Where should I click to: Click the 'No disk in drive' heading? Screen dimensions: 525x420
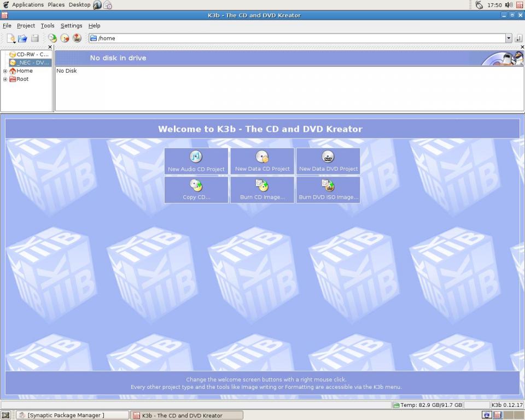[x=118, y=58]
